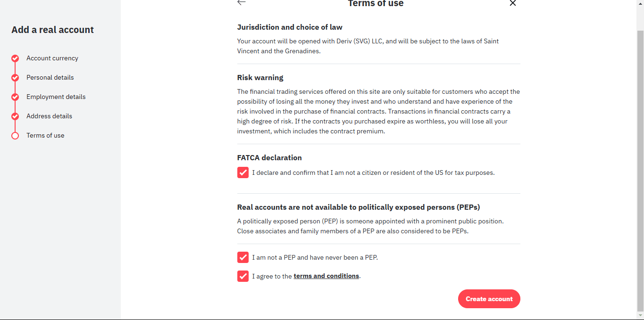Viewport: 644px width, 320px height.
Task: Click the Terms of use step circle icon
Action: click(x=15, y=136)
